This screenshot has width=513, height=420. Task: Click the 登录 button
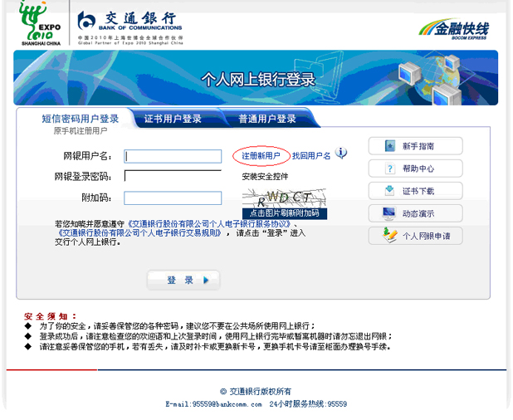(183, 280)
